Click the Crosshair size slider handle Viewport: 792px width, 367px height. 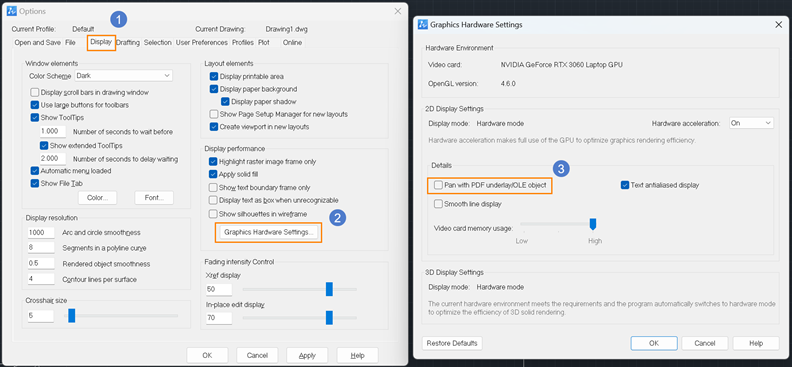coord(72,316)
